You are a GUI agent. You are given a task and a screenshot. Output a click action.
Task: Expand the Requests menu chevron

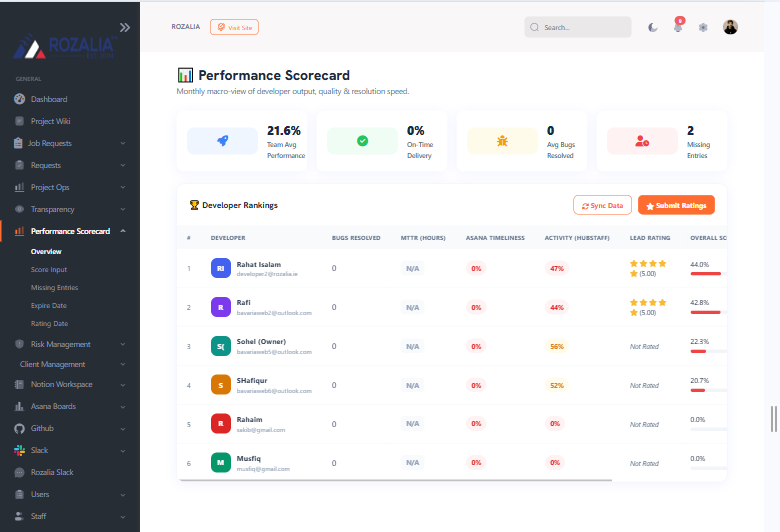(x=122, y=165)
